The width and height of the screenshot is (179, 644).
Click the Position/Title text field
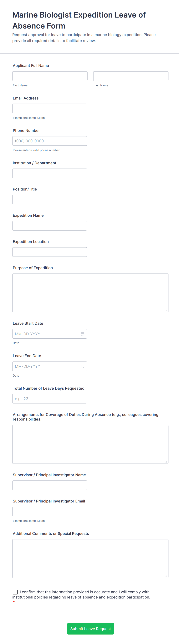tap(50, 200)
